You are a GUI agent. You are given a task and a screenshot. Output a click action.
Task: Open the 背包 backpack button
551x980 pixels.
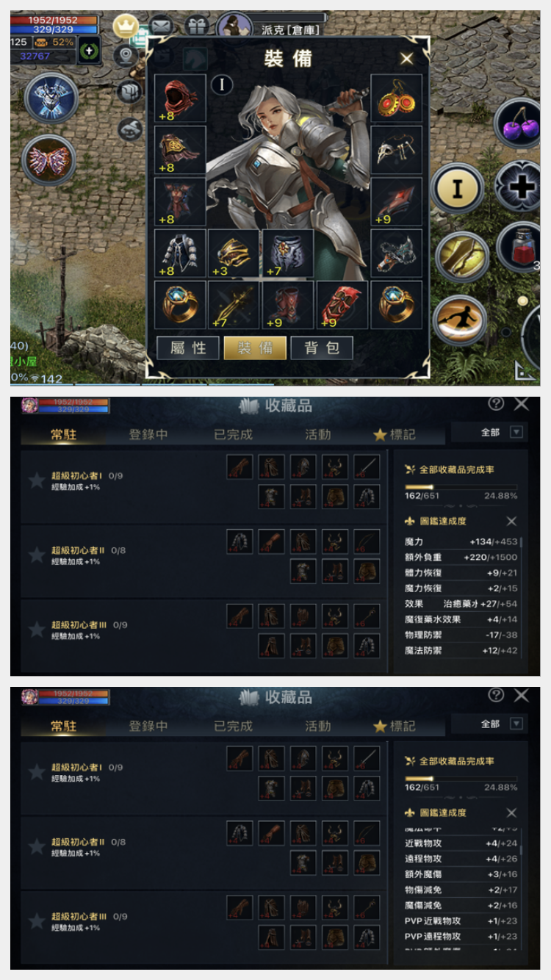coord(322,348)
